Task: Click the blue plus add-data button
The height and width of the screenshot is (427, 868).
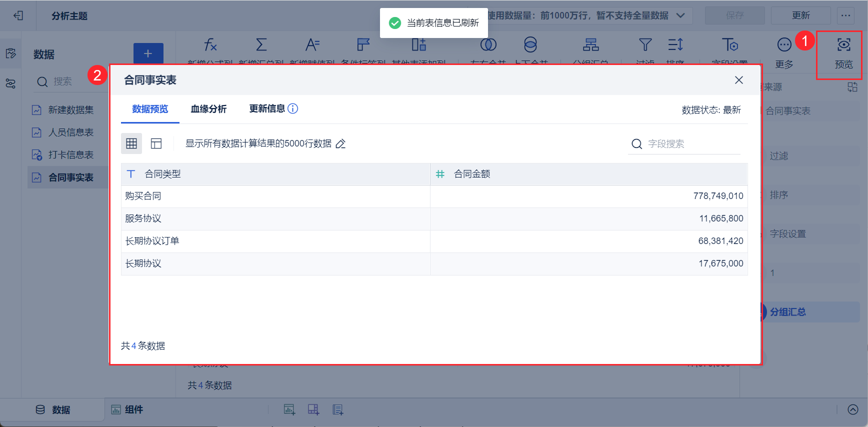Action: coord(148,53)
